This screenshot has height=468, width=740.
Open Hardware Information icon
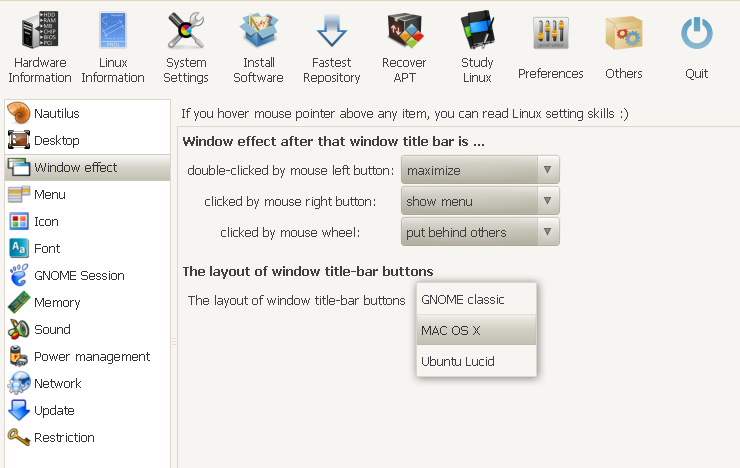click(x=40, y=30)
